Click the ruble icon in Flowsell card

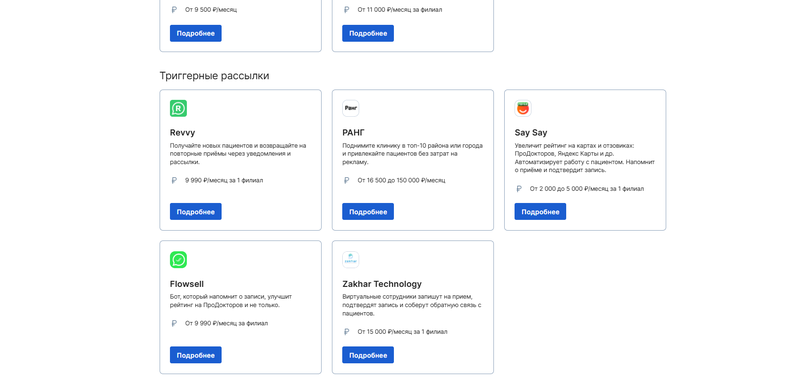[174, 323]
